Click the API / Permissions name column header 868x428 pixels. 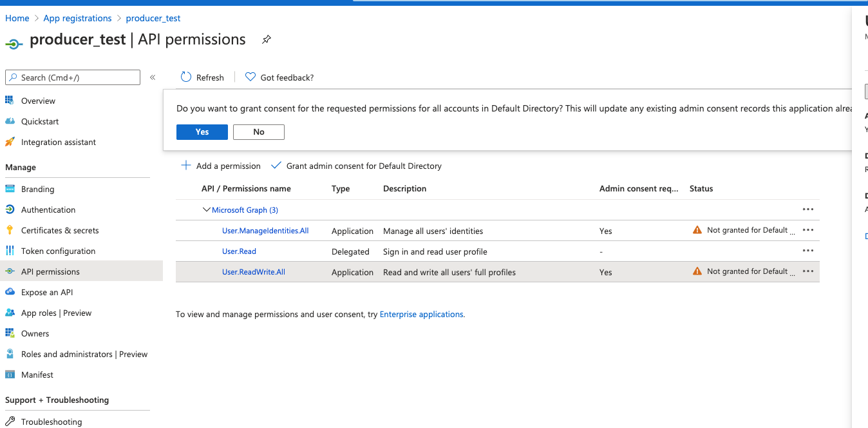point(246,188)
